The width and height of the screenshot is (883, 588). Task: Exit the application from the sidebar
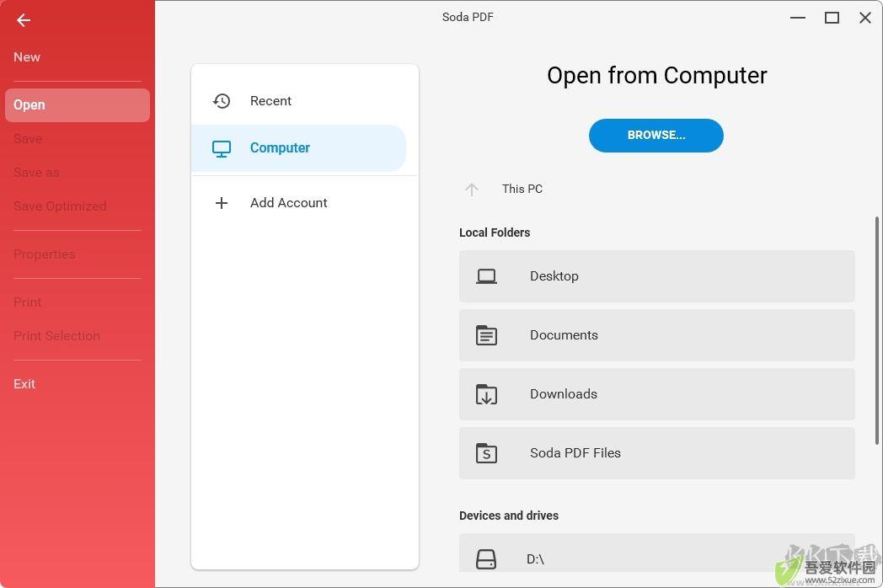coord(24,383)
